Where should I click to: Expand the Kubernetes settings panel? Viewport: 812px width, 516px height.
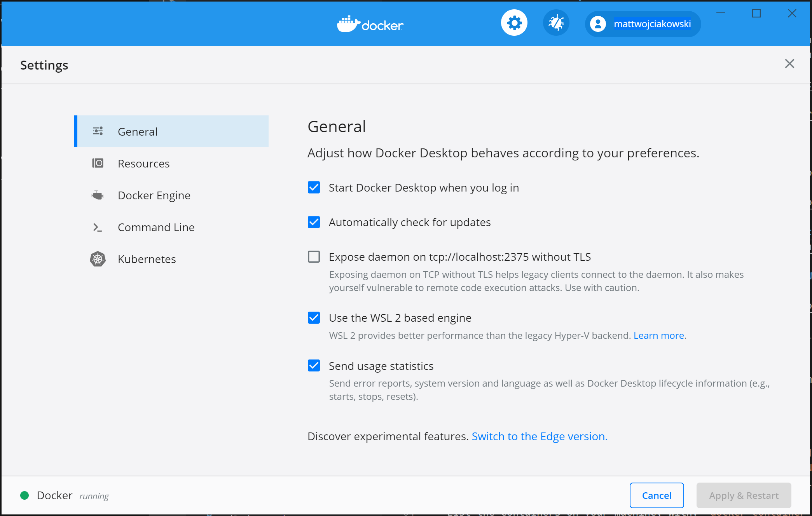point(146,259)
